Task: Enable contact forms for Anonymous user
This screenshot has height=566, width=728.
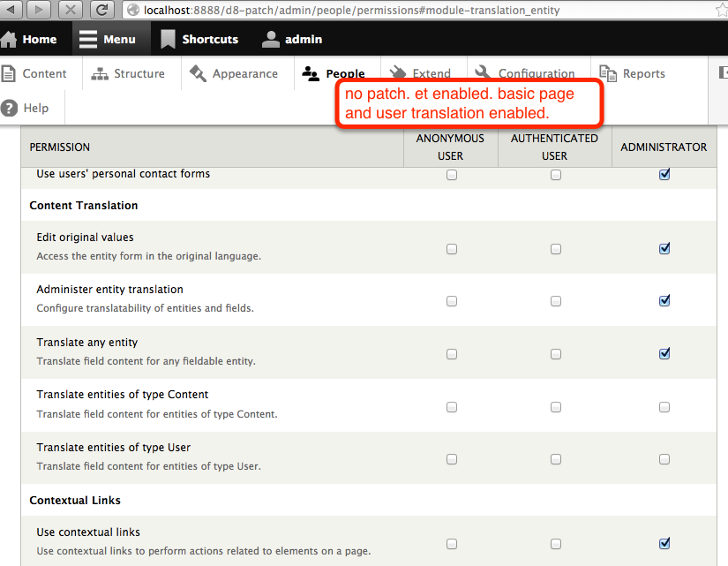Action: [451, 175]
